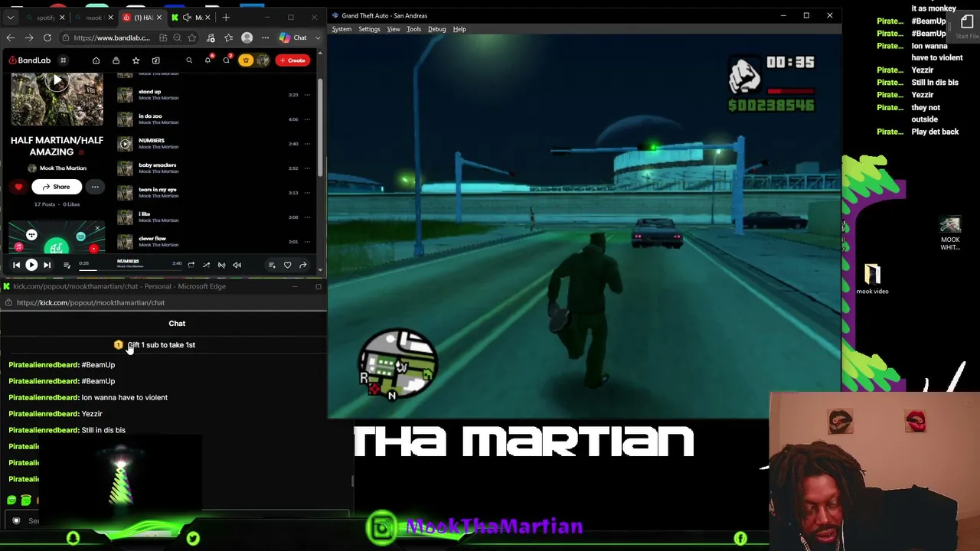Skip to next track in player
Viewport: 980px width, 551px height.
click(47, 265)
